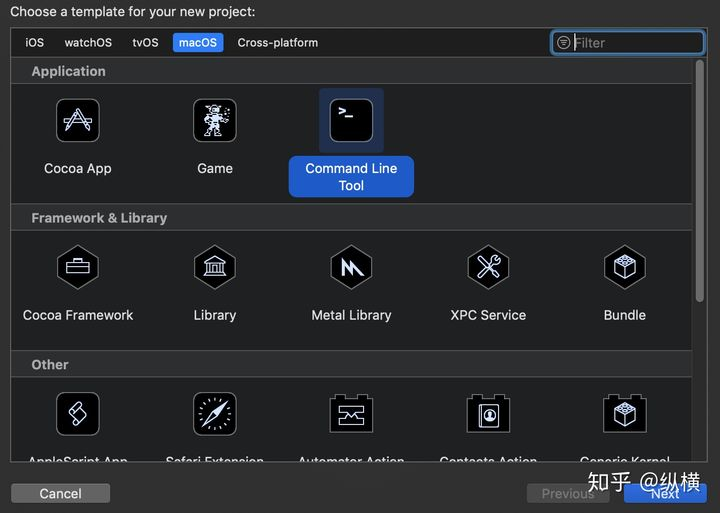The height and width of the screenshot is (513, 720).
Task: Select the AppleScript App scroll icon
Action: pos(78,414)
